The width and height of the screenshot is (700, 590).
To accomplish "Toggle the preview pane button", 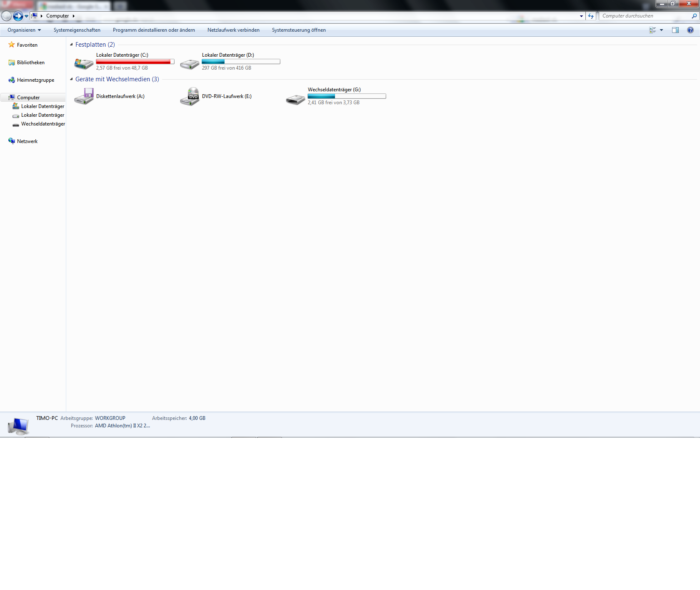I will pos(675,30).
